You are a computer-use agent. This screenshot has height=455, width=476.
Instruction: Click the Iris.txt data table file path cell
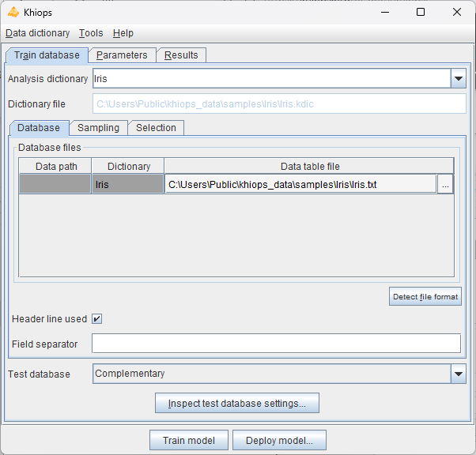click(x=300, y=184)
